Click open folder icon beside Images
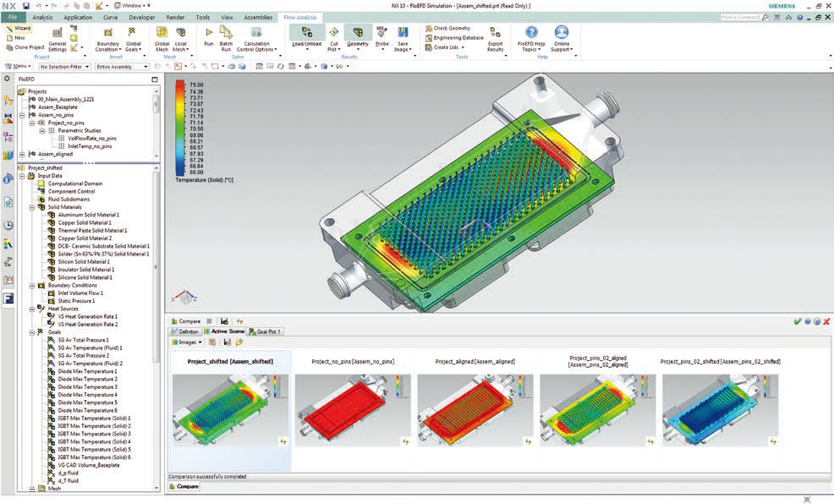The width and height of the screenshot is (834, 504). 239,342
